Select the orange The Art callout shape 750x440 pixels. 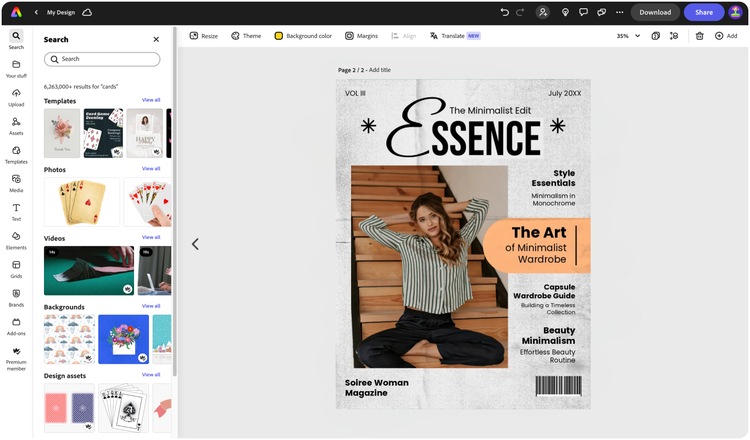pyautogui.click(x=537, y=246)
